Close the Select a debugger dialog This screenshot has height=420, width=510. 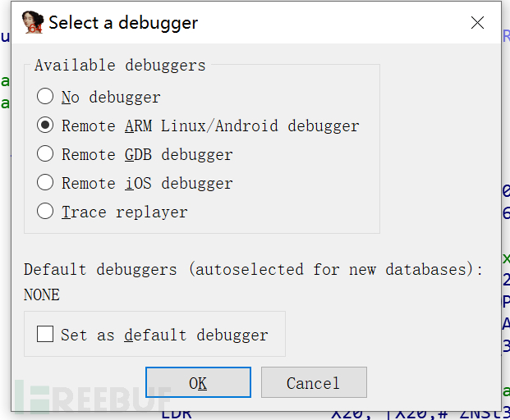[477, 22]
